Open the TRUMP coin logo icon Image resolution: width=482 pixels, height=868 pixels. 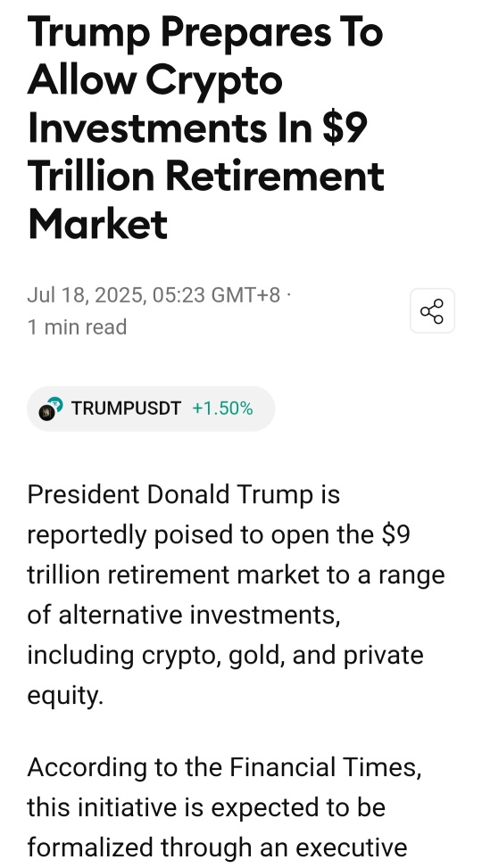coord(50,409)
